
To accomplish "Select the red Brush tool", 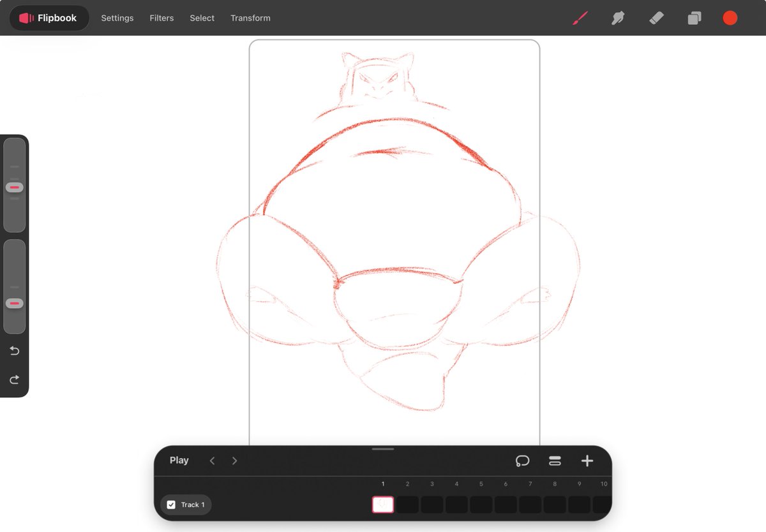I will coord(580,18).
